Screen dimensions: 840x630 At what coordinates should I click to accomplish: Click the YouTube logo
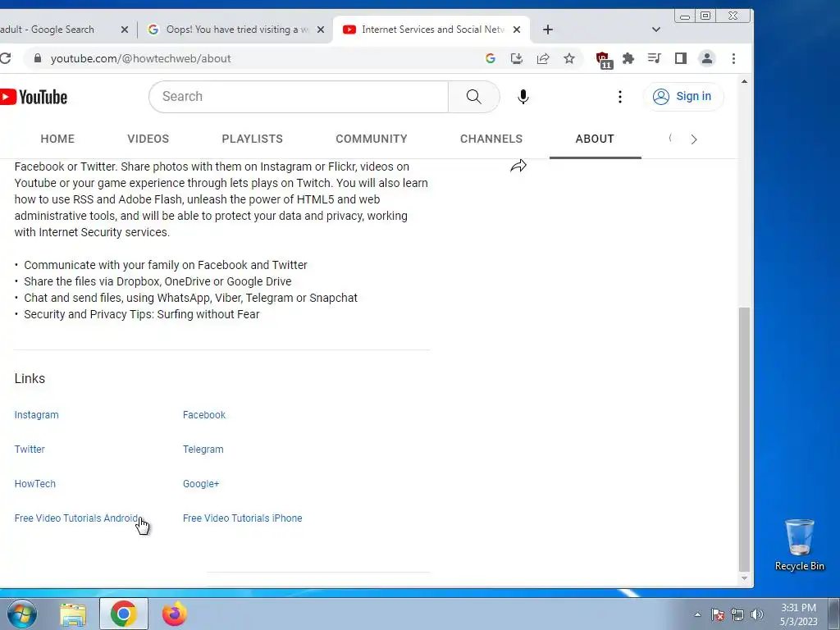pos(33,97)
